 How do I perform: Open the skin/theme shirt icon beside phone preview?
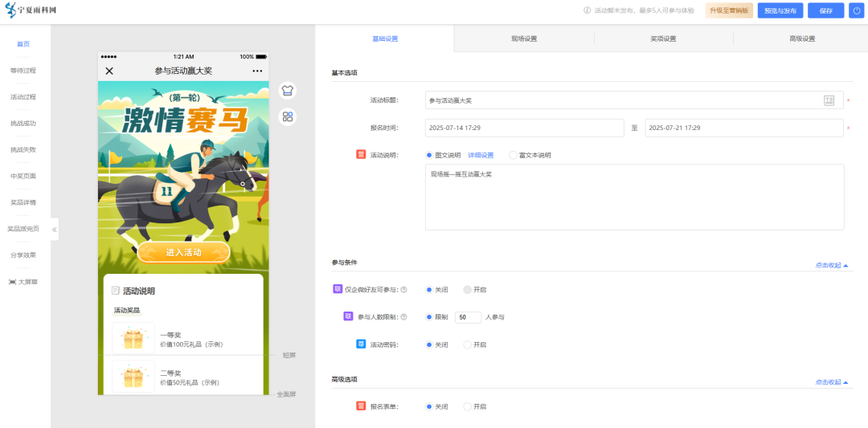click(287, 90)
